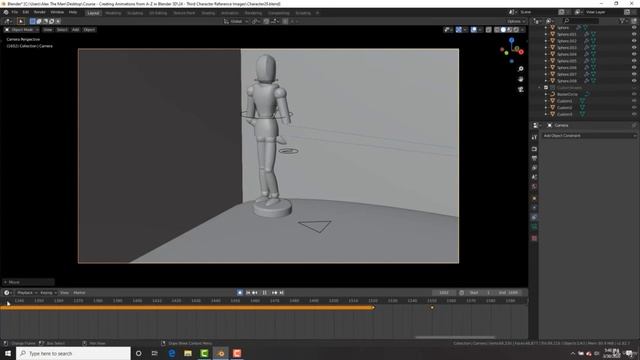Click the End frame field
640x360 pixels.
pyautogui.click(x=509, y=293)
